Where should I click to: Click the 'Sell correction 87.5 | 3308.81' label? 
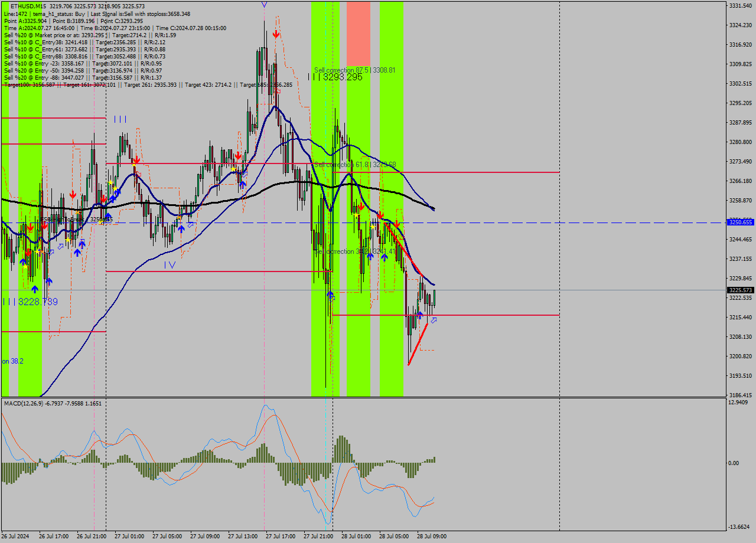click(x=354, y=70)
